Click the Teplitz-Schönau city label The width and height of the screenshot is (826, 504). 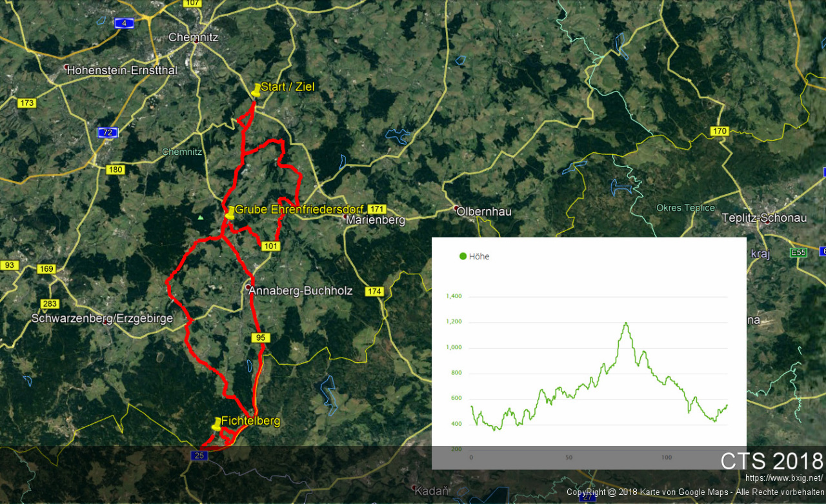[x=765, y=217]
